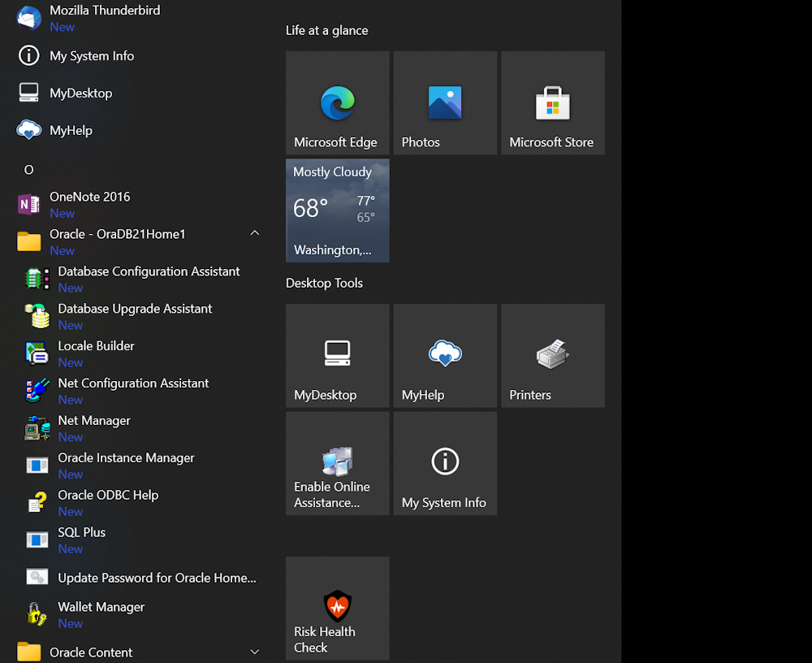Open the Microsoft Edge tile
Viewport: 812px width, 663px height.
[x=337, y=103]
